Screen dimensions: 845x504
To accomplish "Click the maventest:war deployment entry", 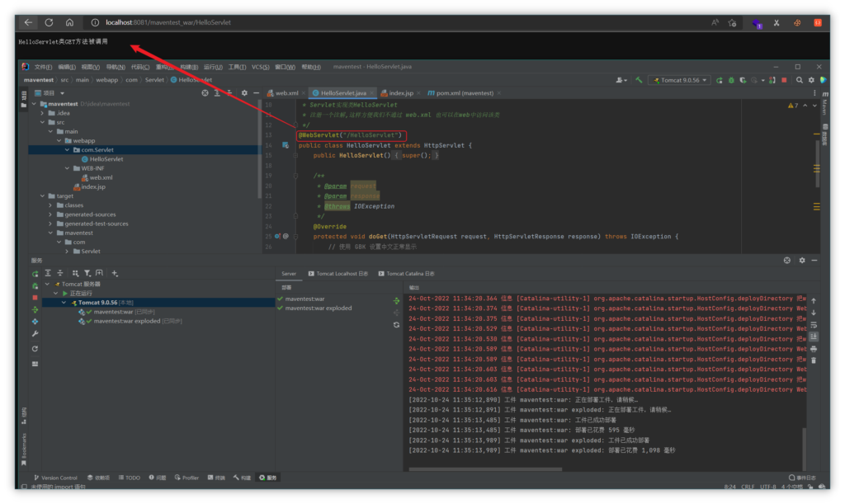I will (x=305, y=299).
